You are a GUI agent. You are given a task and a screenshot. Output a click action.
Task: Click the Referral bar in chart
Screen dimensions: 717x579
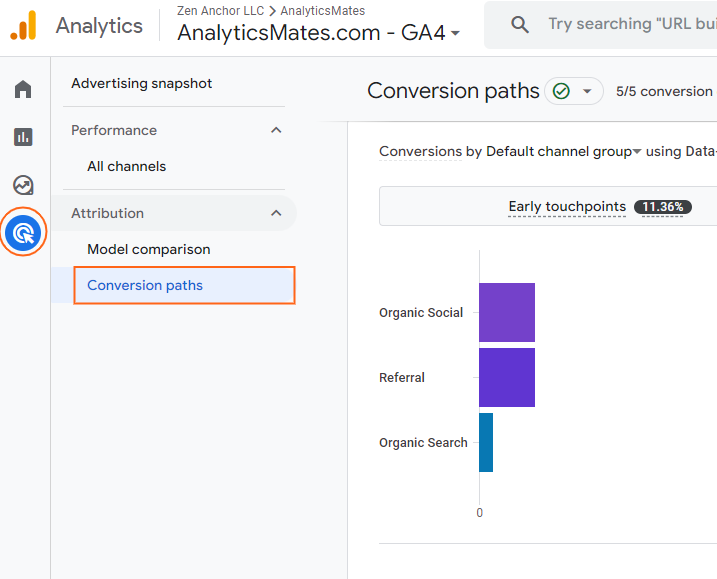pyautogui.click(x=507, y=377)
